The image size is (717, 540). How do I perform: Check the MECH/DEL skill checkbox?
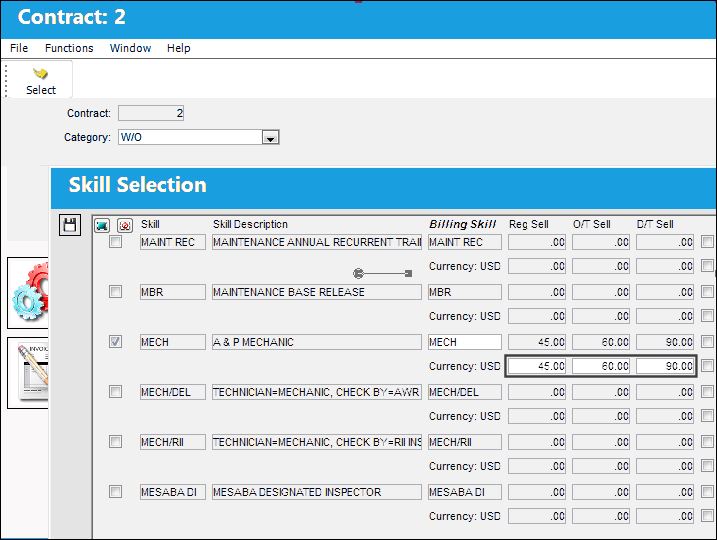116,391
